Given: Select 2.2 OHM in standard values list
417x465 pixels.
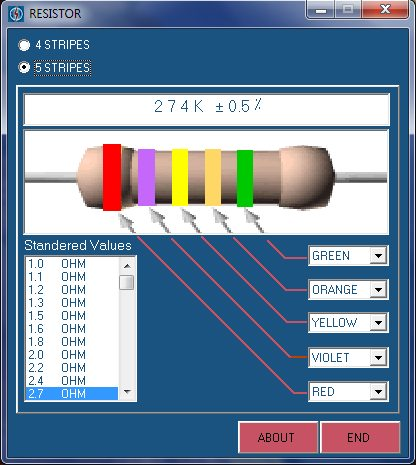Looking at the screenshot, I should [72, 368].
